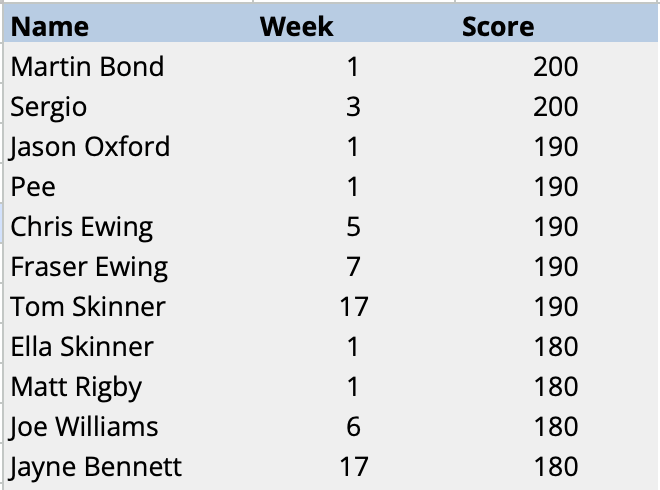Select the Jayne Bennett name cell
Viewport: 660px width, 490px height.
point(96,466)
